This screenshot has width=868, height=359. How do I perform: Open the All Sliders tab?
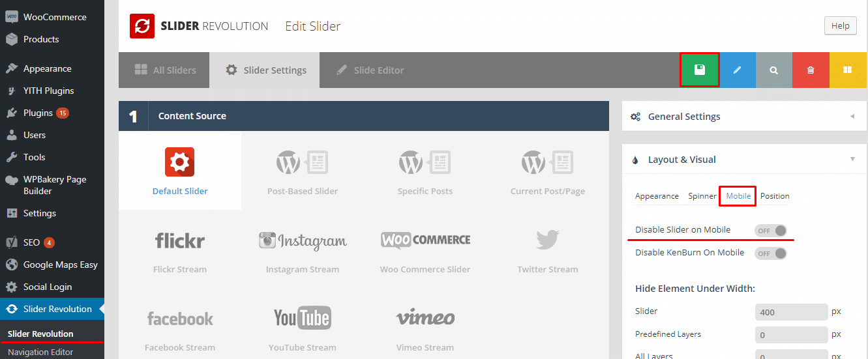[164, 70]
